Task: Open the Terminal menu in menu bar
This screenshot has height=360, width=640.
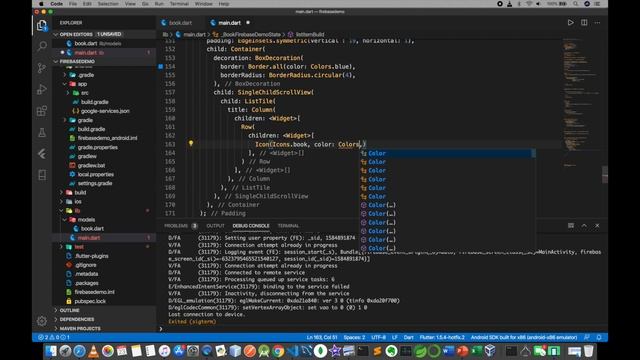Action: [x=179, y=4]
